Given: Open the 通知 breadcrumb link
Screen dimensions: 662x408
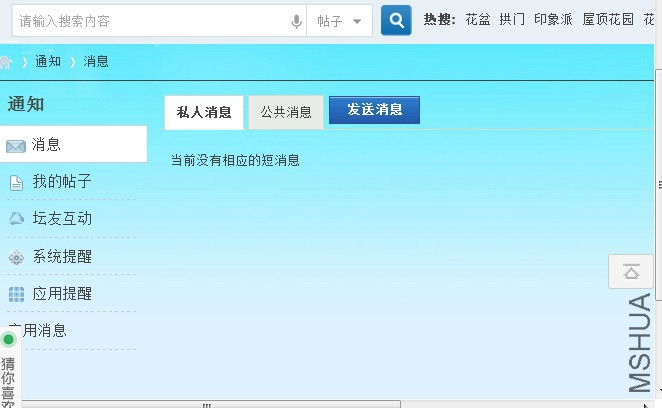Looking at the screenshot, I should [x=48, y=62].
